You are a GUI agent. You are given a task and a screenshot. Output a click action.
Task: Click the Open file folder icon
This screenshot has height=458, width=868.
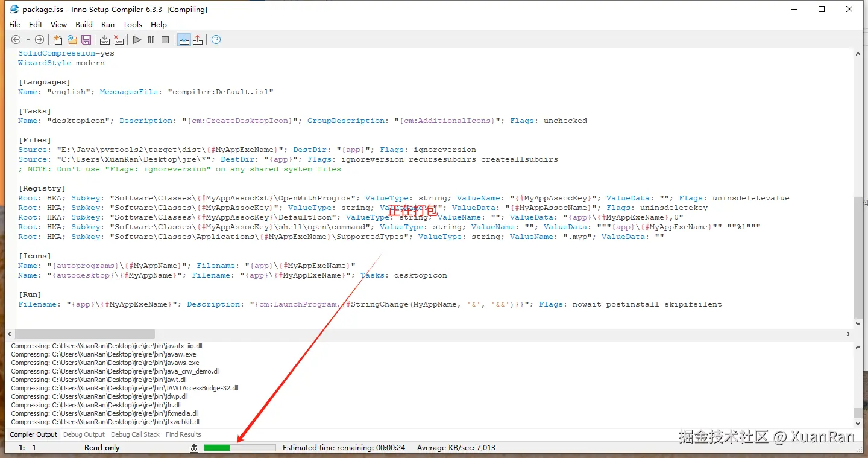click(72, 40)
